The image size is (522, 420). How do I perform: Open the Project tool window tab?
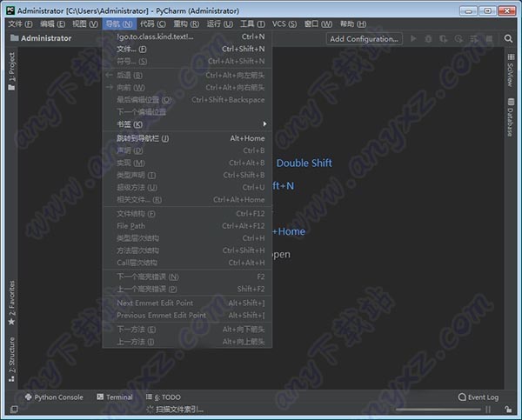pos(11,71)
